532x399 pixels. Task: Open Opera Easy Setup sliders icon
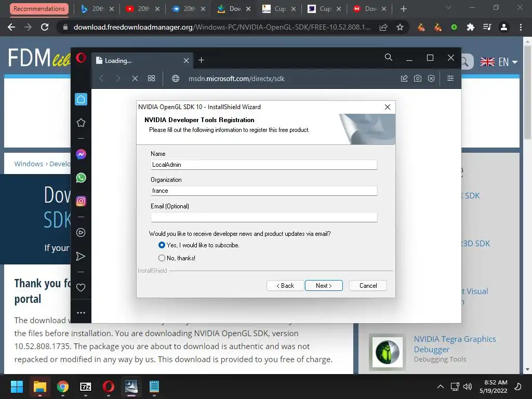coord(450,78)
